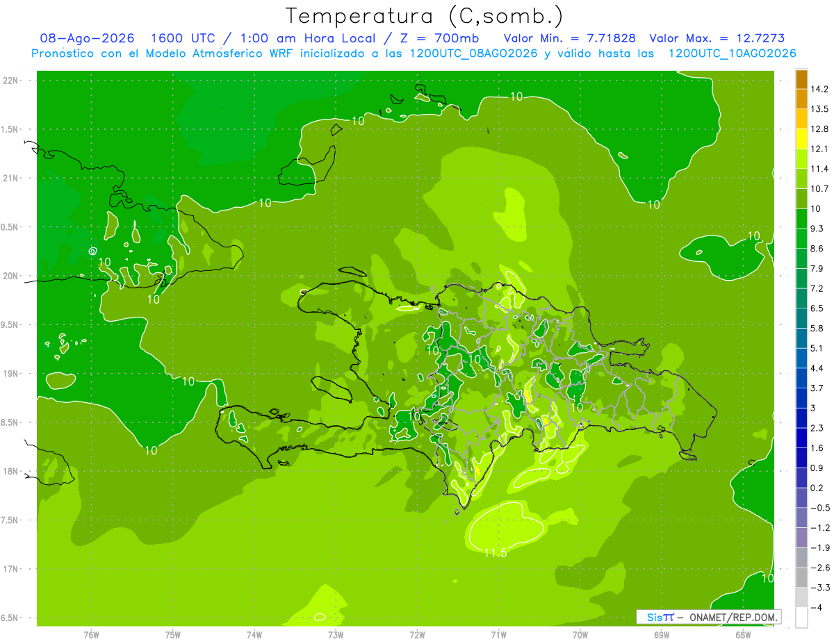The height and width of the screenshot is (644, 834).
Task: Click the '20N' latitude axis label
Action: (x=11, y=276)
